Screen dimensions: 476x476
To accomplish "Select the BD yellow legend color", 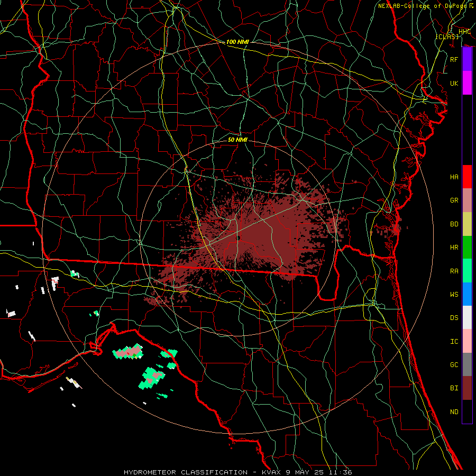I will [x=467, y=224].
